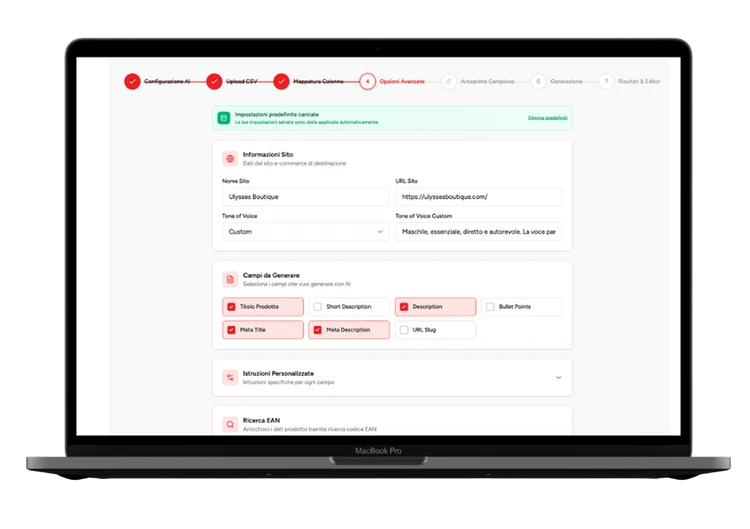The width and height of the screenshot is (750, 529).
Task: Click the Campi da Generare heading
Action: (x=271, y=276)
